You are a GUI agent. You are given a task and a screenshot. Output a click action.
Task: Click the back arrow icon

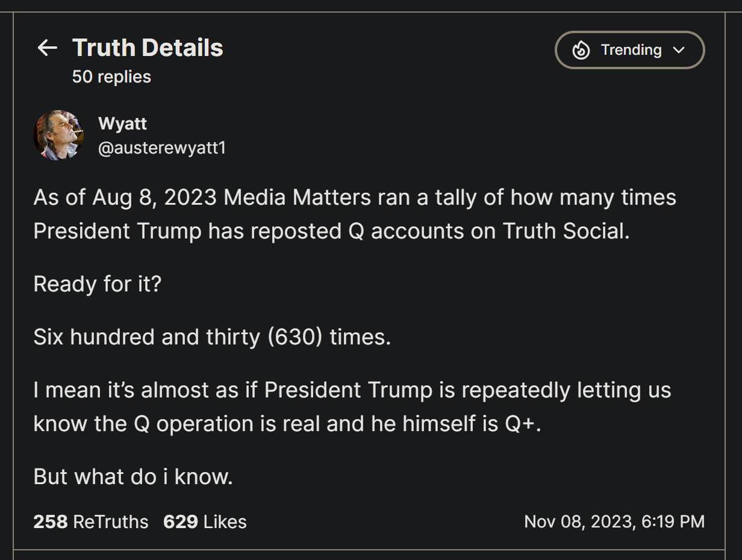[47, 48]
